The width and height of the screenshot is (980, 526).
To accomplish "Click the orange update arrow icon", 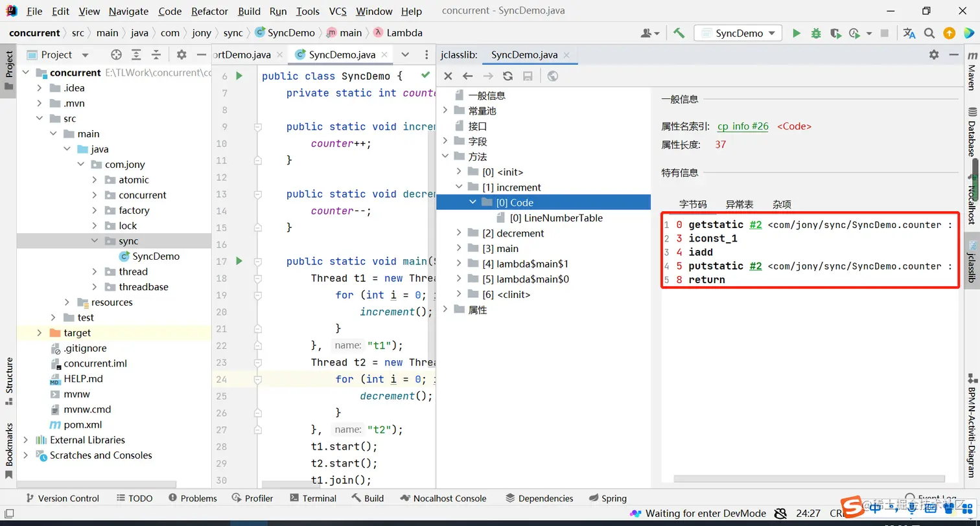I will pyautogui.click(x=949, y=33).
